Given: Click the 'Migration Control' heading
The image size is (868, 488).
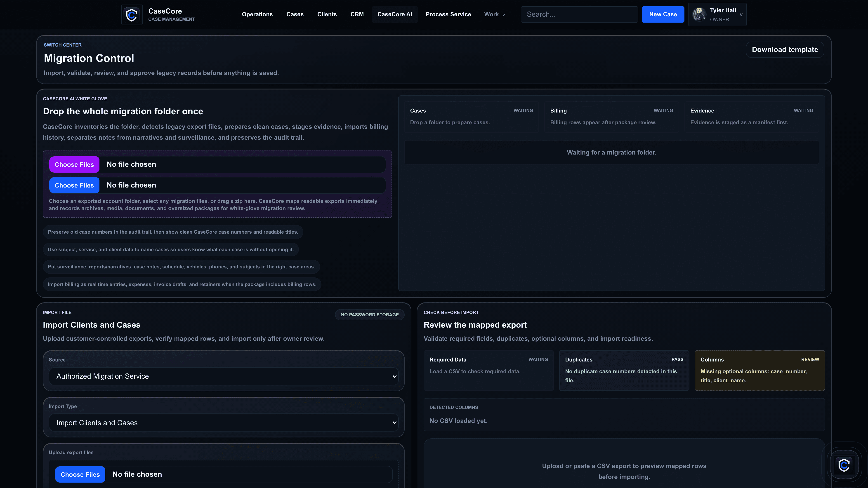Looking at the screenshot, I should click(x=89, y=58).
